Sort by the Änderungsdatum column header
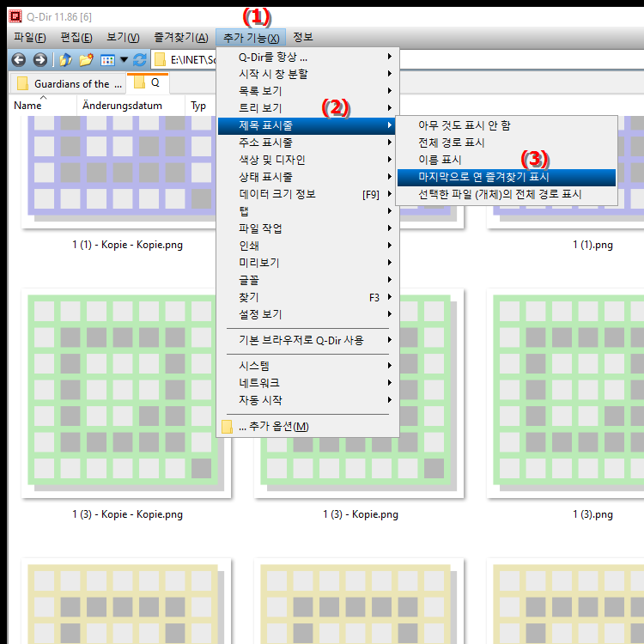 tap(131, 106)
